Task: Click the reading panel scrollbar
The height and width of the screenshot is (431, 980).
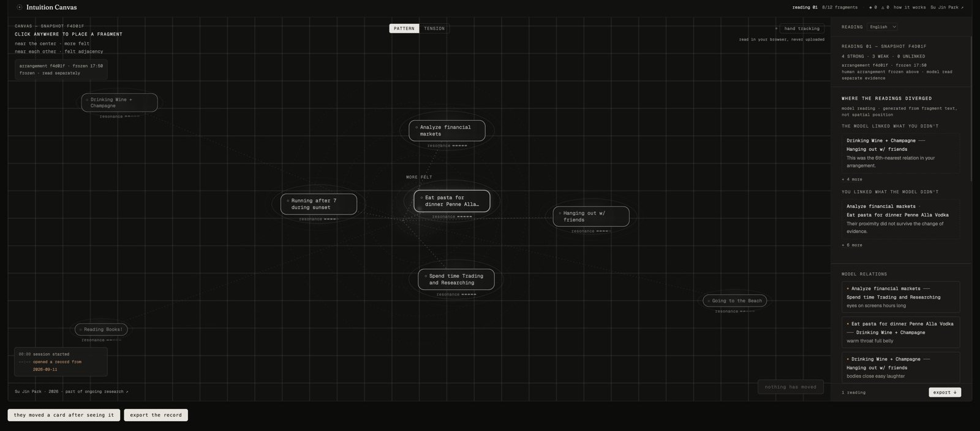Action: [971, 109]
